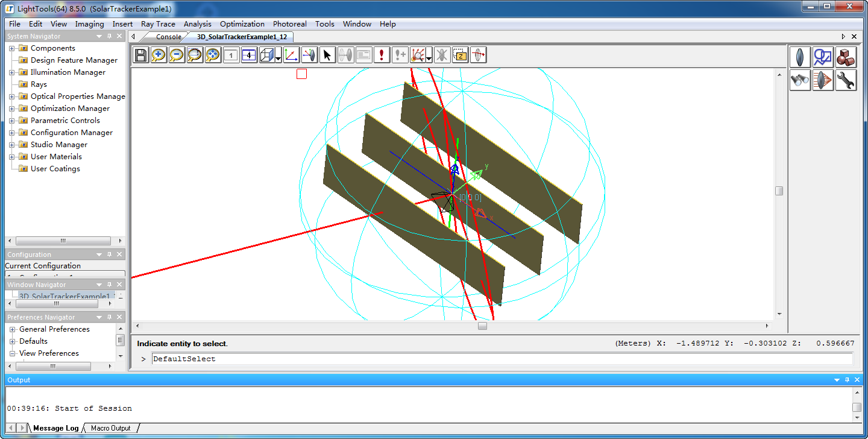Screen dimensions: 868x439
Task: Open the File menu
Action: pos(14,24)
